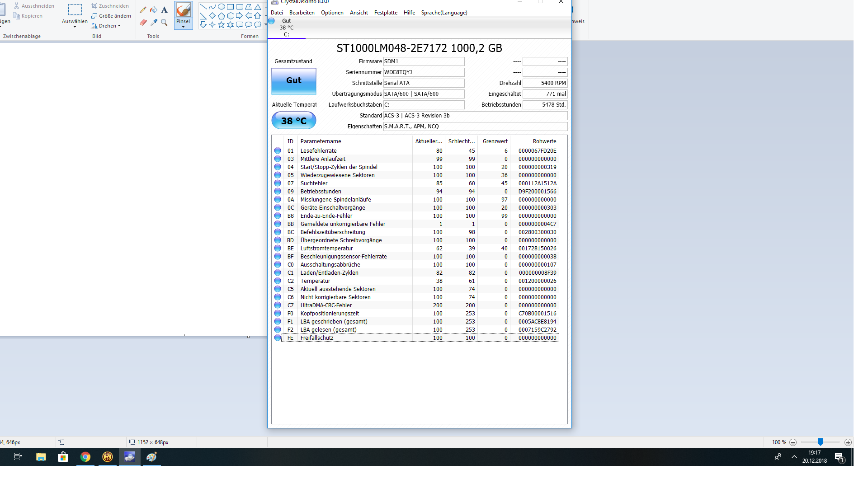Select the pencil tool in Paint
Screen dimensions: 868x488
click(143, 10)
